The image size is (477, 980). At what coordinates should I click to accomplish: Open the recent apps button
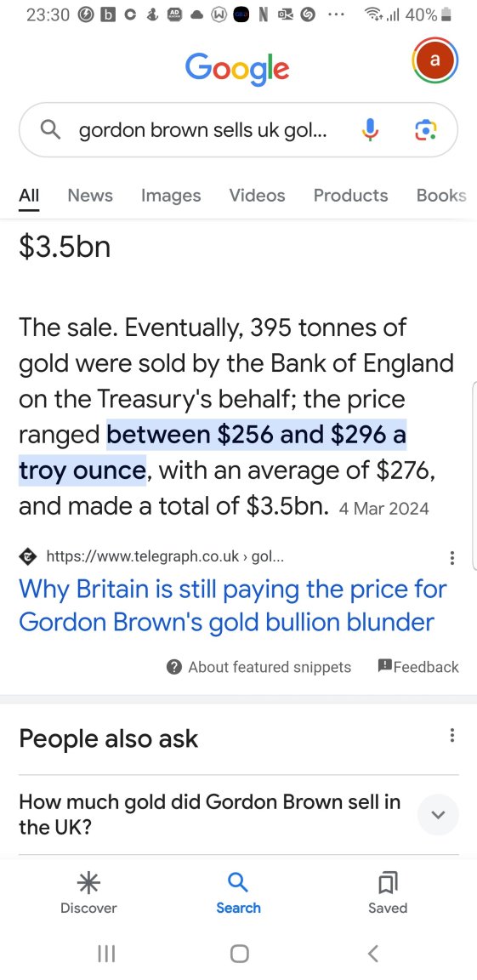[107, 953]
